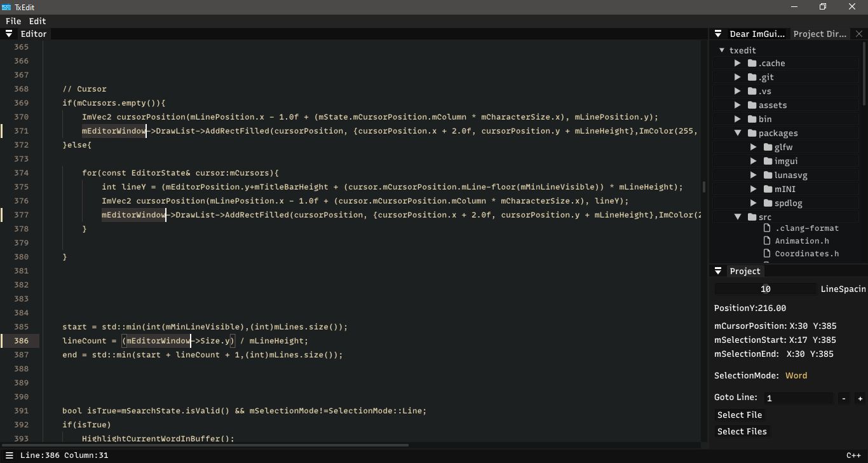The height and width of the screenshot is (463, 868).
Task: Expand the spdlog folder arrow
Action: point(754,203)
